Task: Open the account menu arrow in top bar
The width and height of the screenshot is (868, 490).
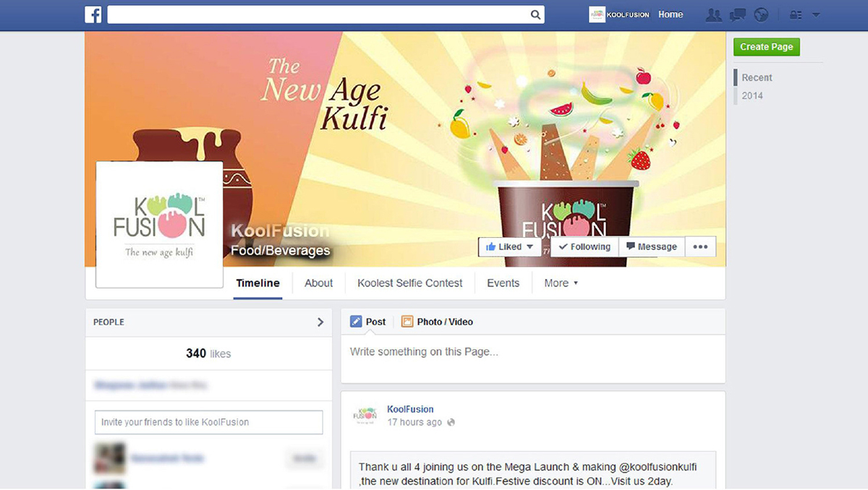Action: point(816,15)
